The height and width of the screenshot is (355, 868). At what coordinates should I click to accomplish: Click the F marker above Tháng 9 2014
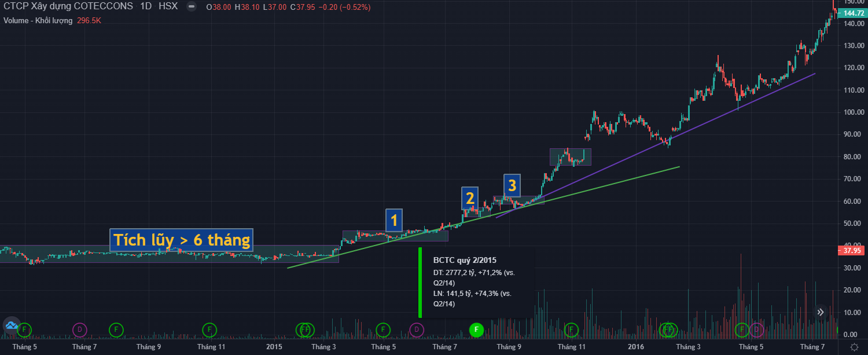tap(116, 330)
